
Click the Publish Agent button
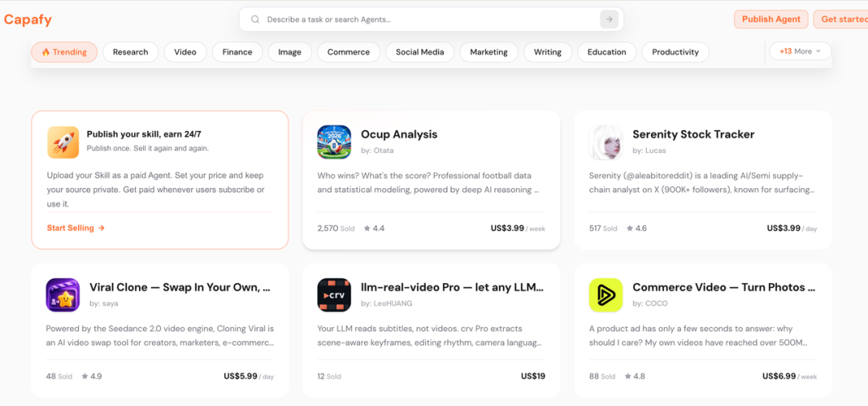(771, 19)
